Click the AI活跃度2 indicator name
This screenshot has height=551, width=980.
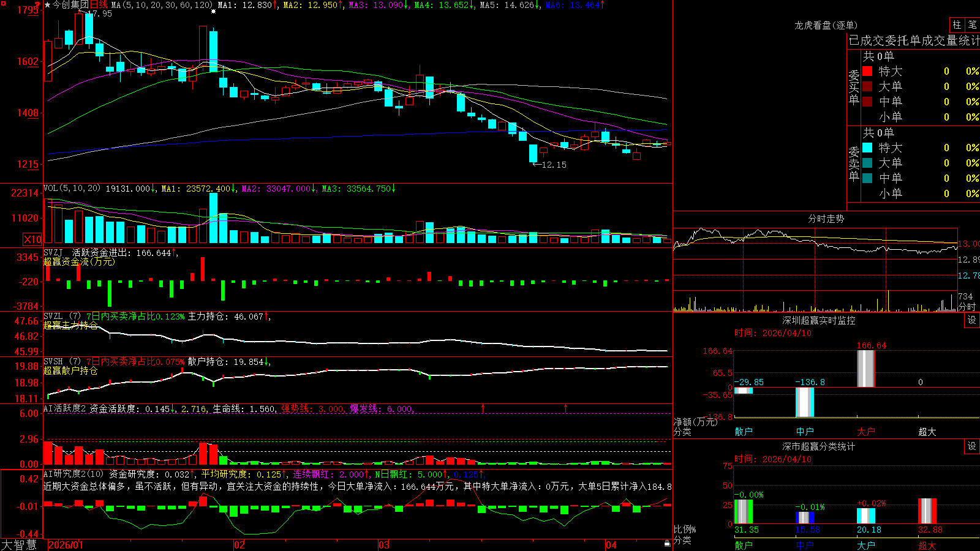(x=64, y=408)
